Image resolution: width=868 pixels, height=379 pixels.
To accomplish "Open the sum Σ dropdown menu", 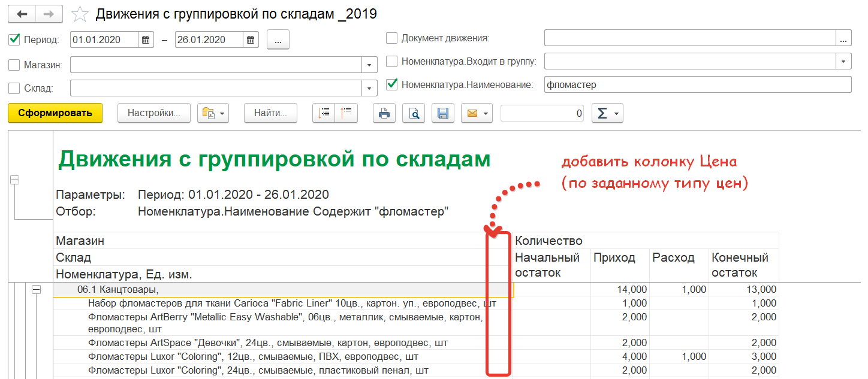I will pos(607,113).
